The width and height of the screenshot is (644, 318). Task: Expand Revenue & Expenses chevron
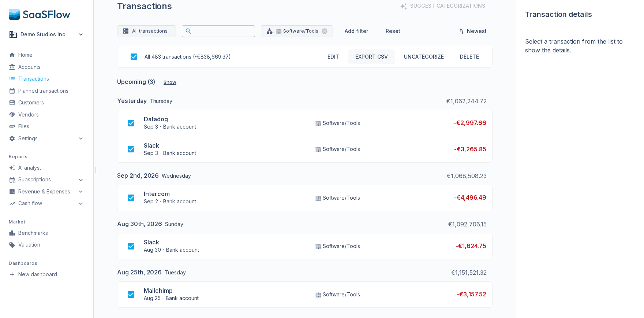(x=81, y=192)
